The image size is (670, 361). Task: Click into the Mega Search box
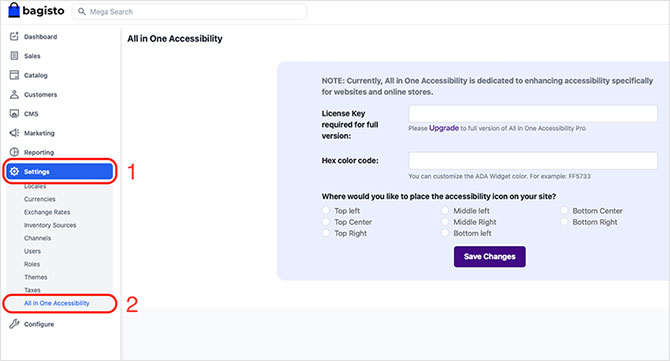pos(189,12)
